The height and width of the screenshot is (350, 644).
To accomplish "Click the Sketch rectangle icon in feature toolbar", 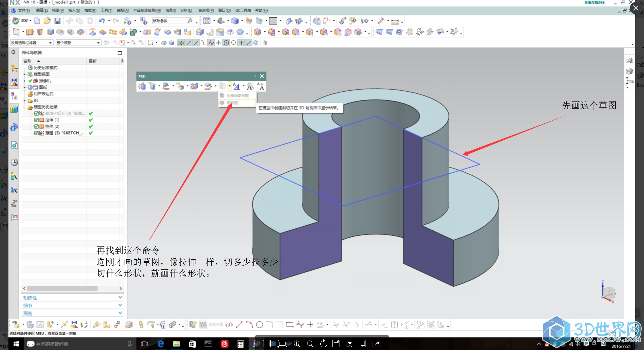I will 16,32.
